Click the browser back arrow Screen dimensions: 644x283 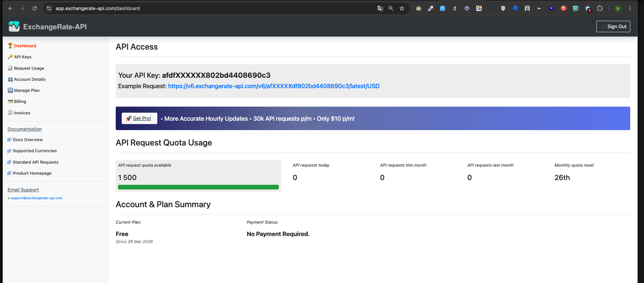point(10,8)
